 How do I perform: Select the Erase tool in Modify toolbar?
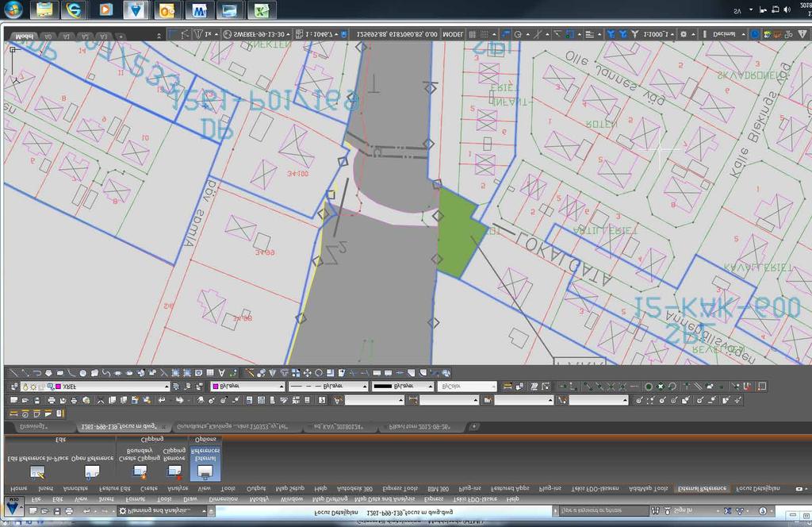point(250,372)
